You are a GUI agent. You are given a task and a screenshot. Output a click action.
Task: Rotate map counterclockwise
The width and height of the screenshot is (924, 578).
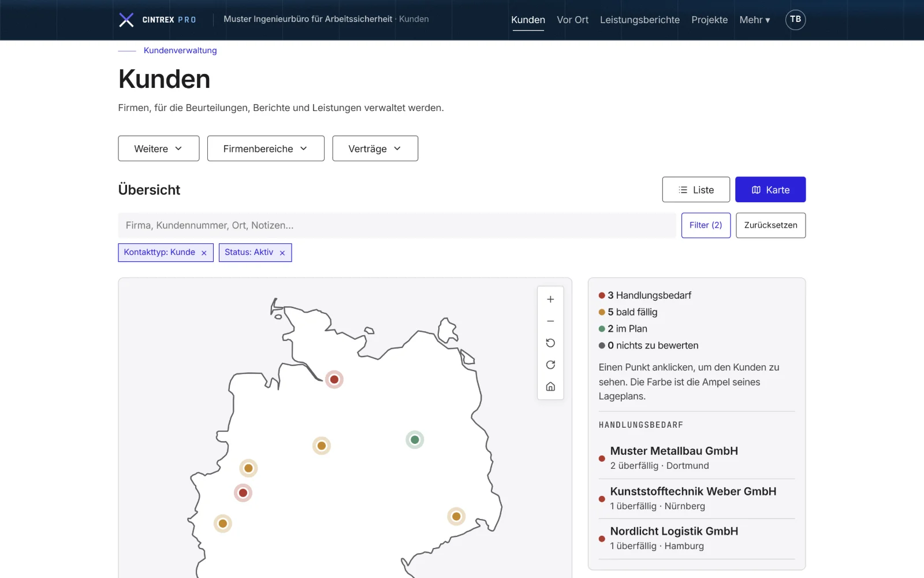pyautogui.click(x=550, y=343)
